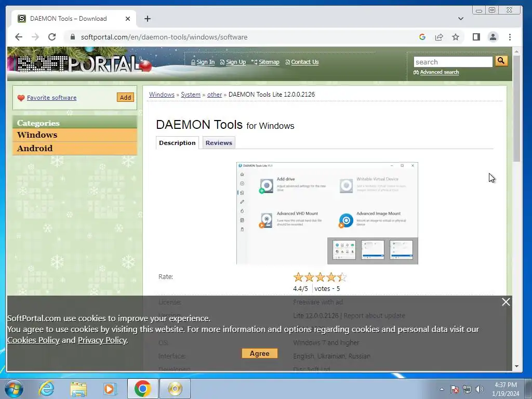Viewport: 532px width, 399px height.
Task: Open the Cookies Policy link
Action: click(34, 340)
